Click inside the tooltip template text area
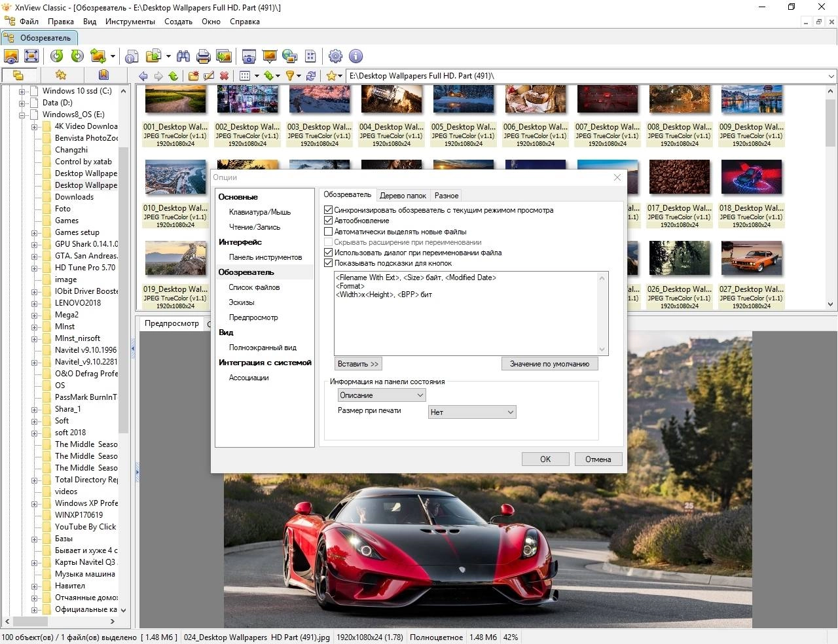Screen dimensions: 838x644 click(x=466, y=313)
